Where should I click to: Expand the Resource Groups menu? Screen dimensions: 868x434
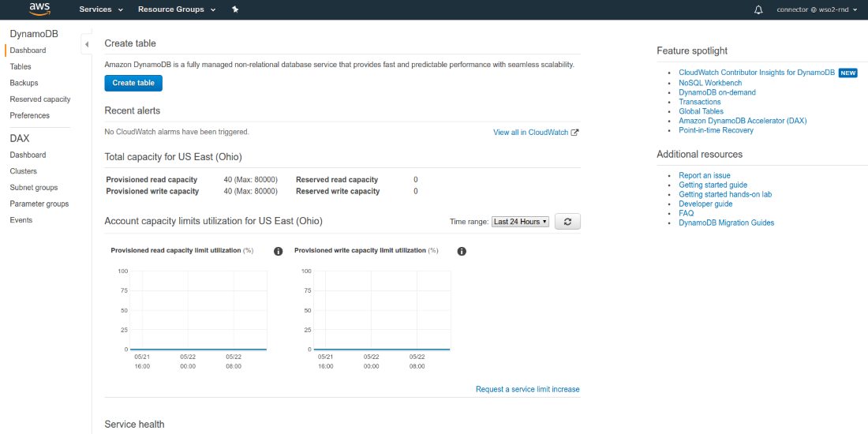pos(177,9)
